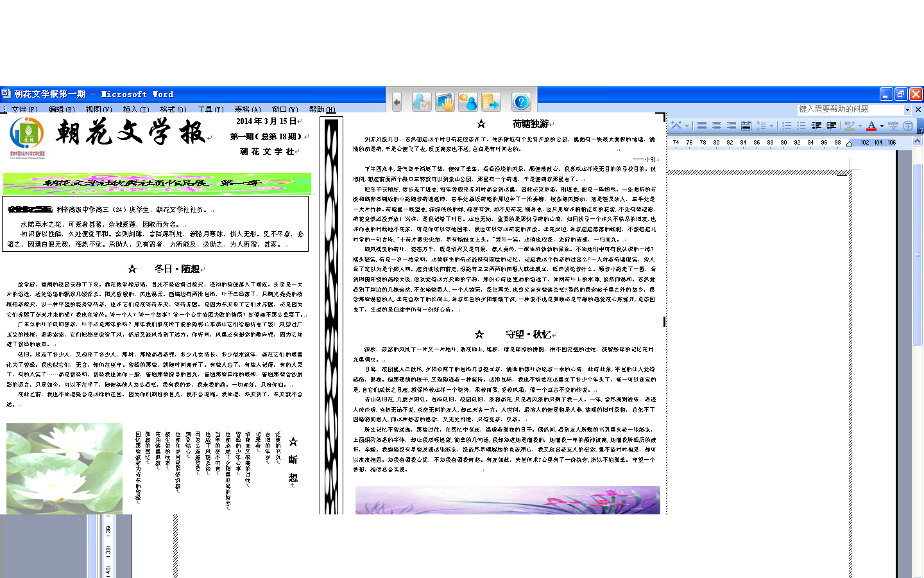Select the purple orchid banner image
Image resolution: width=924 pixels, height=578 pixels.
click(508, 500)
